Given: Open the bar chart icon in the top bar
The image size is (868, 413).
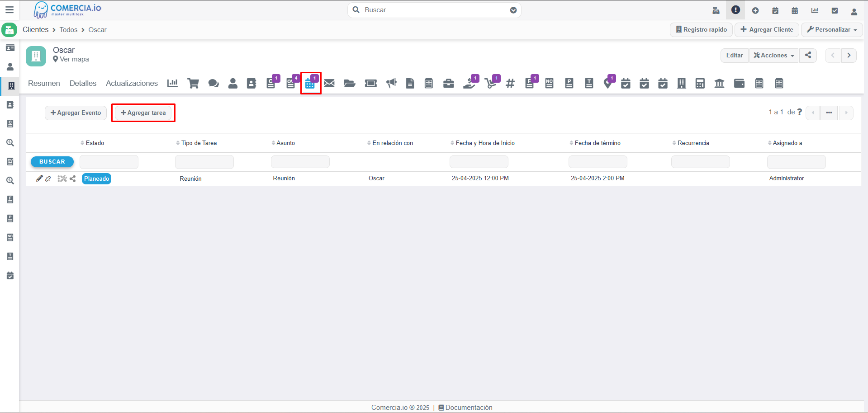Looking at the screenshot, I should click(815, 10).
